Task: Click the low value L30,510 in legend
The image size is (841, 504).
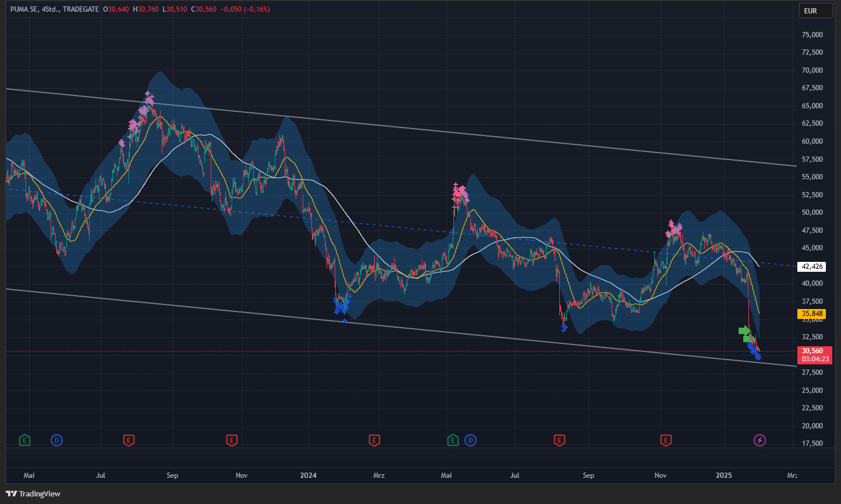Action: (176, 9)
